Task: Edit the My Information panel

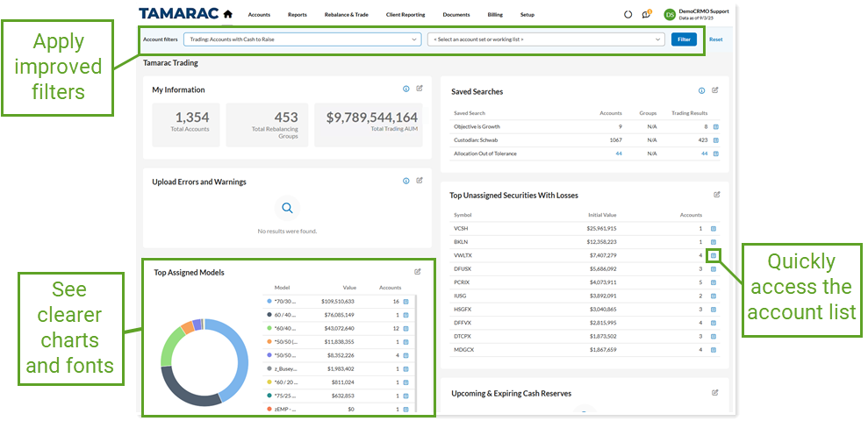Action: (420, 89)
